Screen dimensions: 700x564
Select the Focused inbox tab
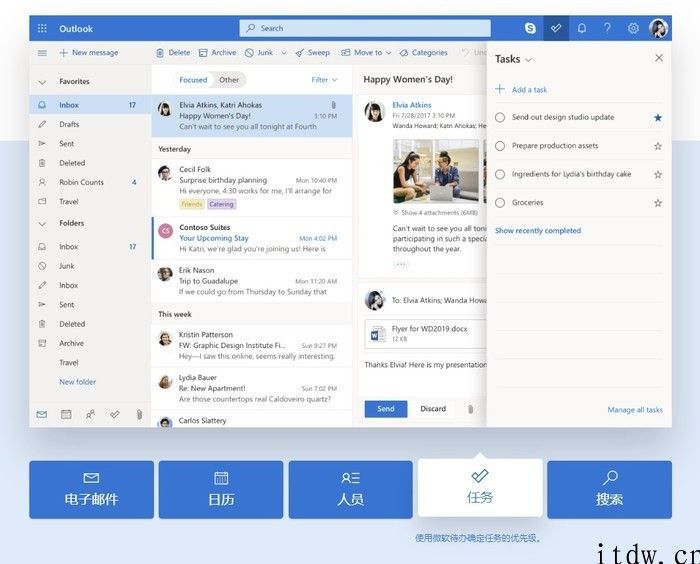pyautogui.click(x=193, y=80)
